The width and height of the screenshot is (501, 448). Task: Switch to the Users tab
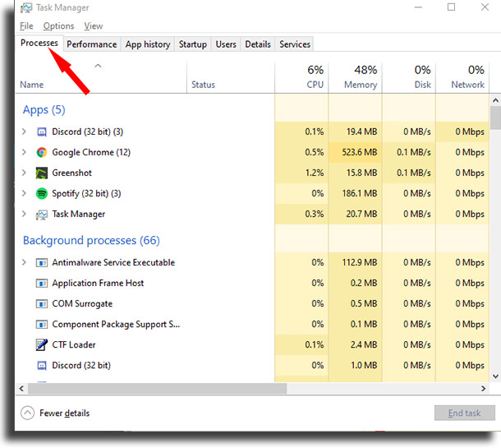tap(226, 44)
